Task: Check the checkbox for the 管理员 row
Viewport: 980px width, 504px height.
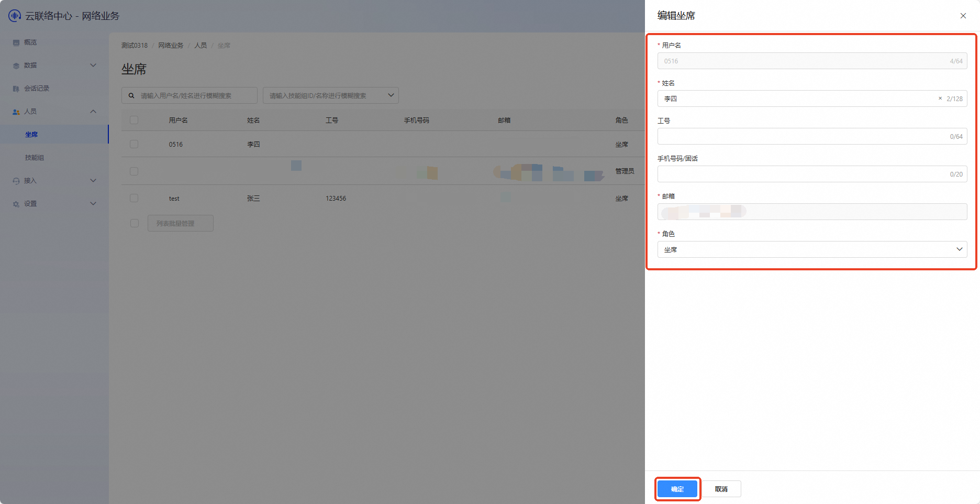Action: coord(134,171)
